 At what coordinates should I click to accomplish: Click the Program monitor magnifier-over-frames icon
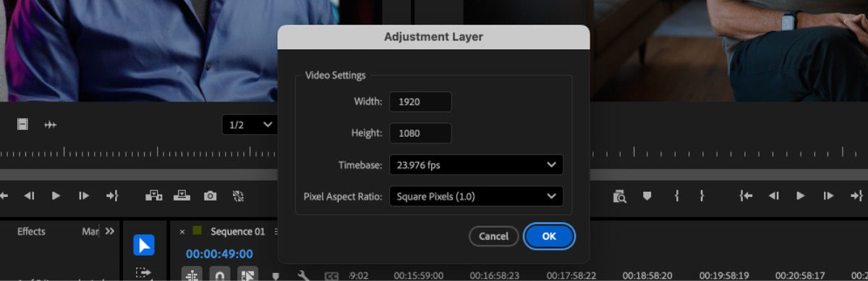pyautogui.click(x=619, y=196)
